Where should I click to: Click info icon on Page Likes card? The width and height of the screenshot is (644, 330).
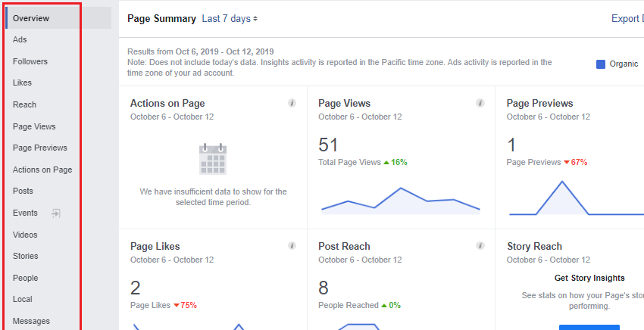pyautogui.click(x=292, y=246)
